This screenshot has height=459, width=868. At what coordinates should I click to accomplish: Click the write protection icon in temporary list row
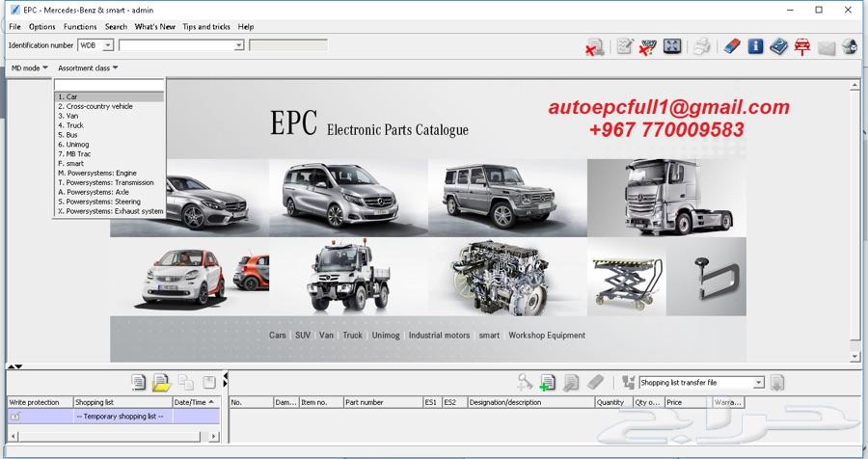(14, 417)
